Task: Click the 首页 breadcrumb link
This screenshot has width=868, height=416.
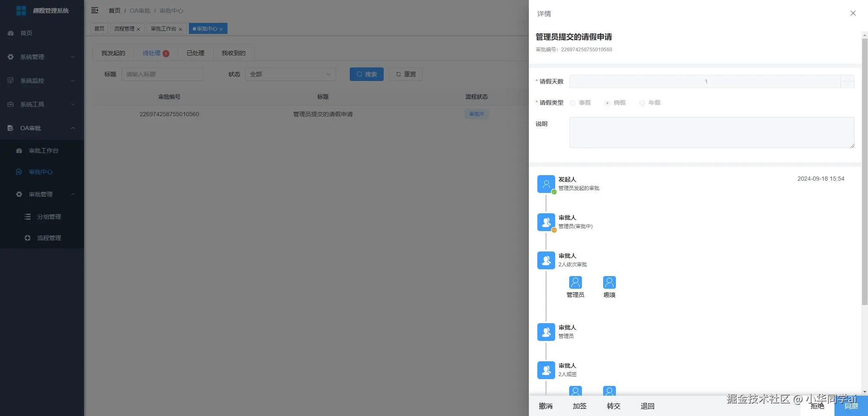Action: coord(115,11)
